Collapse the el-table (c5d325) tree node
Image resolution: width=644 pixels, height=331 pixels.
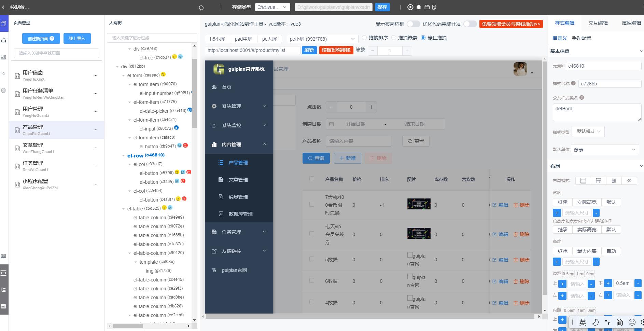[x=124, y=209]
